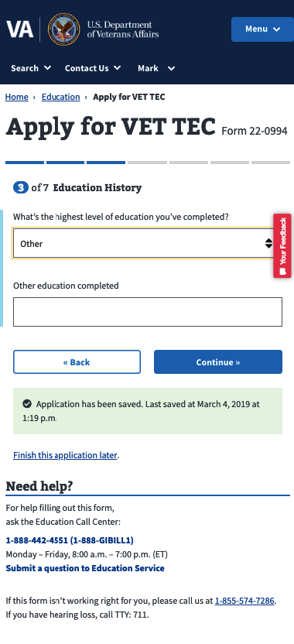
Task: Click the saved checkmark icon
Action: pyautogui.click(x=27, y=404)
